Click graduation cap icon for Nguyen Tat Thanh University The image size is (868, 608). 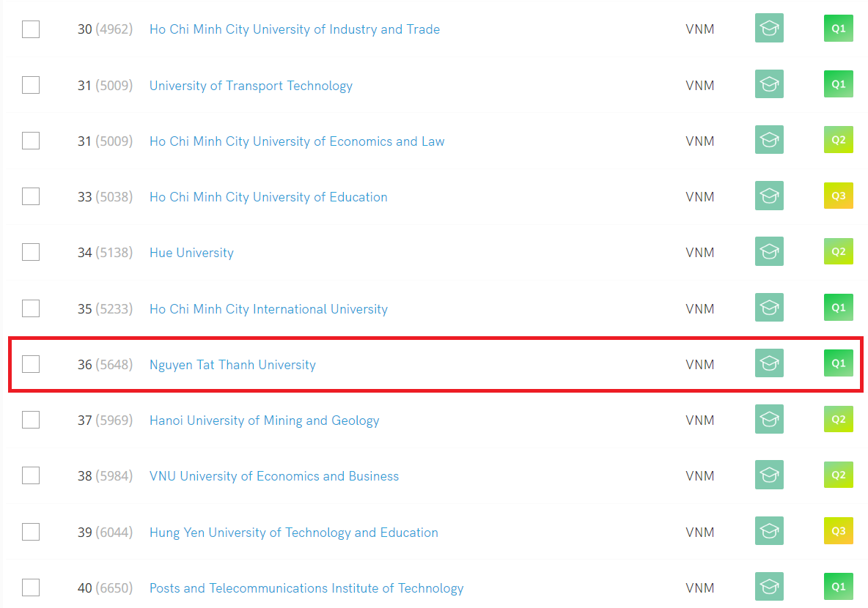[x=769, y=363]
